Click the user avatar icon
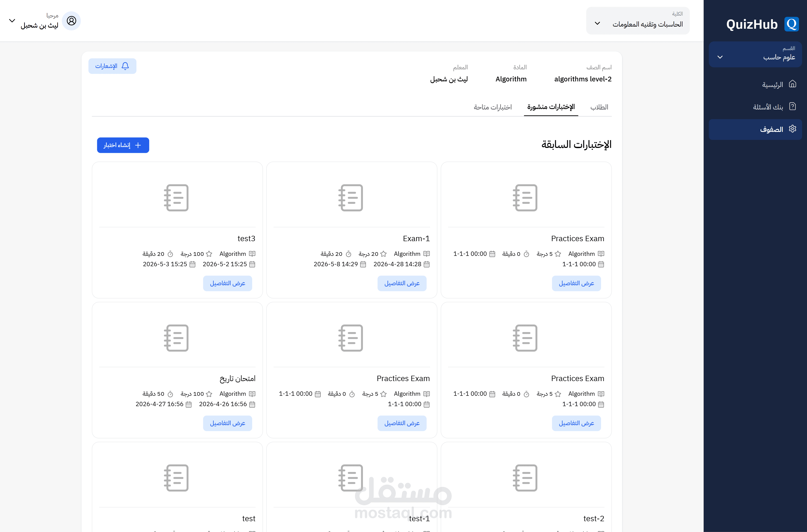This screenshot has height=532, width=807. (71, 21)
